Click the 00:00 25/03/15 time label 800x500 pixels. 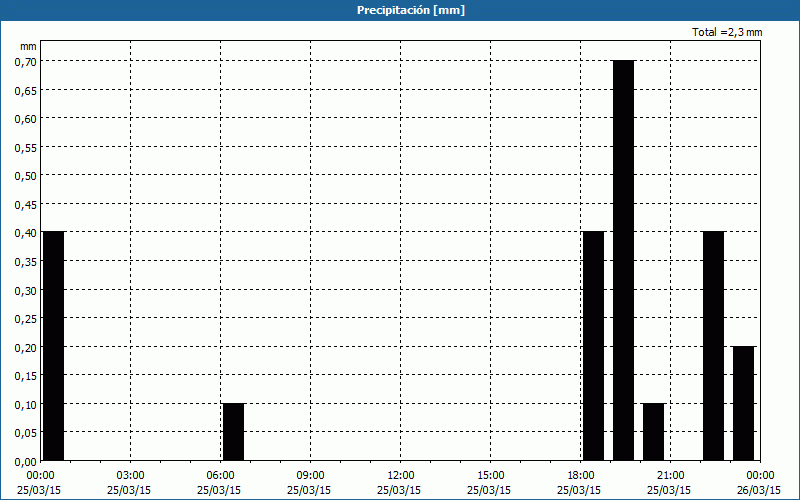39,483
